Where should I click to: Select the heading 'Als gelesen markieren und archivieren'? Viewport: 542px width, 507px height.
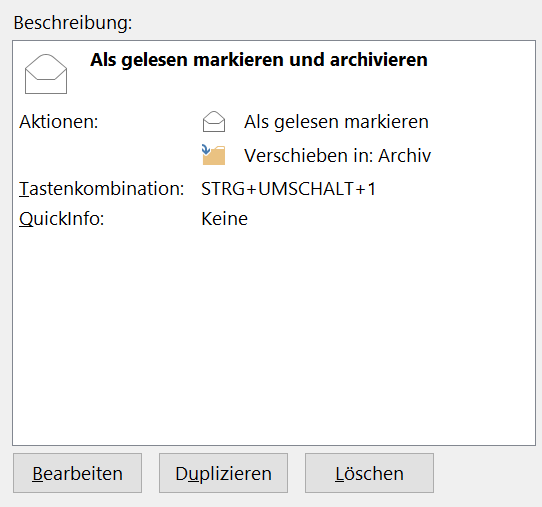click(x=259, y=60)
